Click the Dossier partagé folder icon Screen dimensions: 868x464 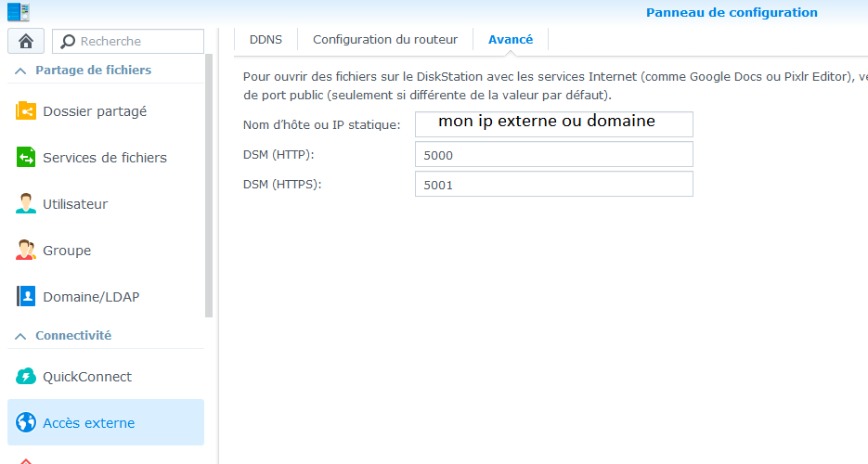[26, 111]
